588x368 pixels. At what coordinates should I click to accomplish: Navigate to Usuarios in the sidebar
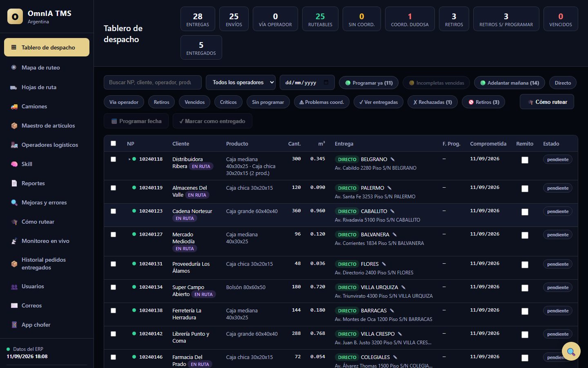(47, 286)
